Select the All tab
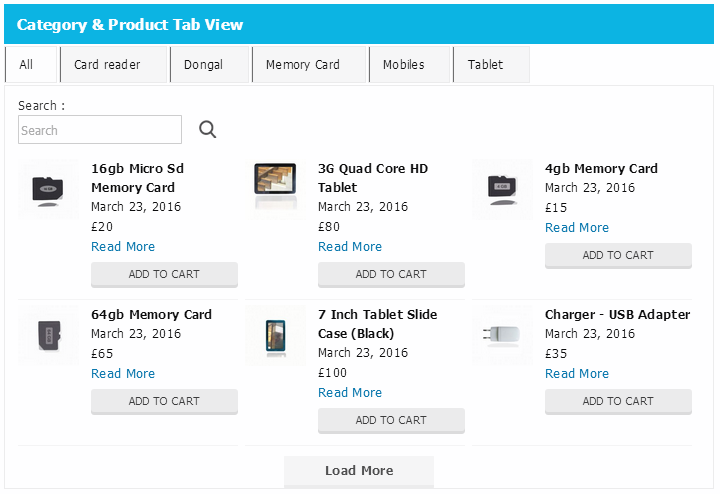 point(31,64)
